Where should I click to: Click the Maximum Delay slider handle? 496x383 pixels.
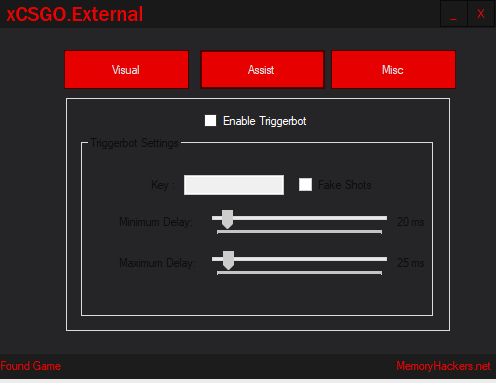[228, 260]
